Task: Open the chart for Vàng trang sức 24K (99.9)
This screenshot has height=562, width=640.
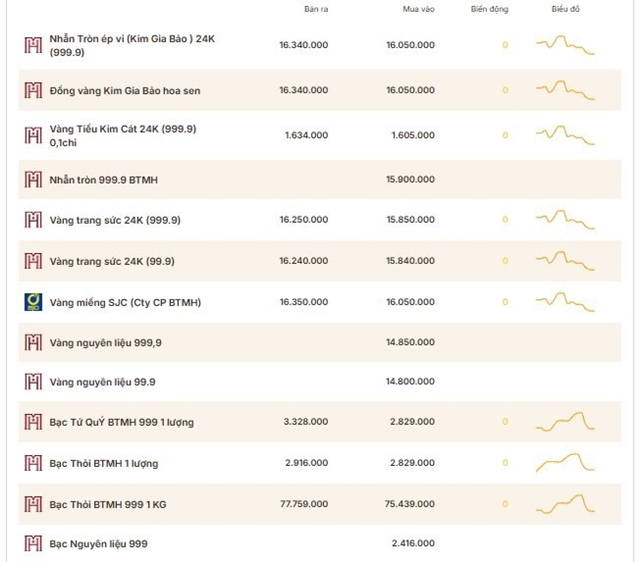Action: click(565, 261)
